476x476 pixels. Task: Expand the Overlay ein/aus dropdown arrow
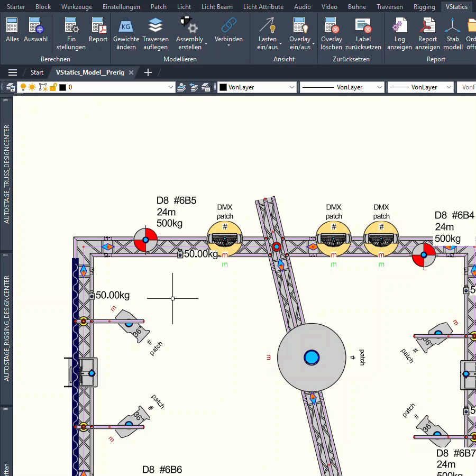(313, 44)
